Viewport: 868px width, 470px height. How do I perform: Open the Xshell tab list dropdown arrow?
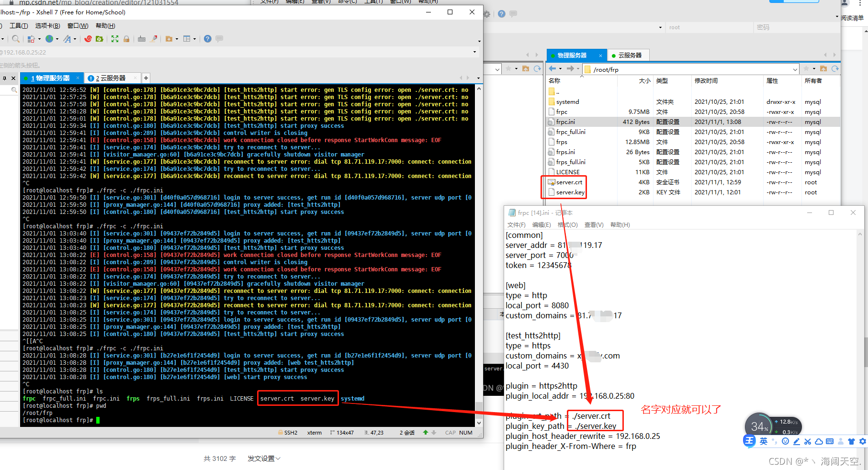tap(478, 78)
